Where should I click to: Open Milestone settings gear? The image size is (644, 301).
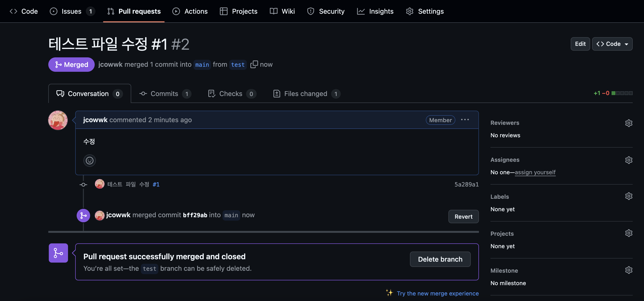click(628, 270)
